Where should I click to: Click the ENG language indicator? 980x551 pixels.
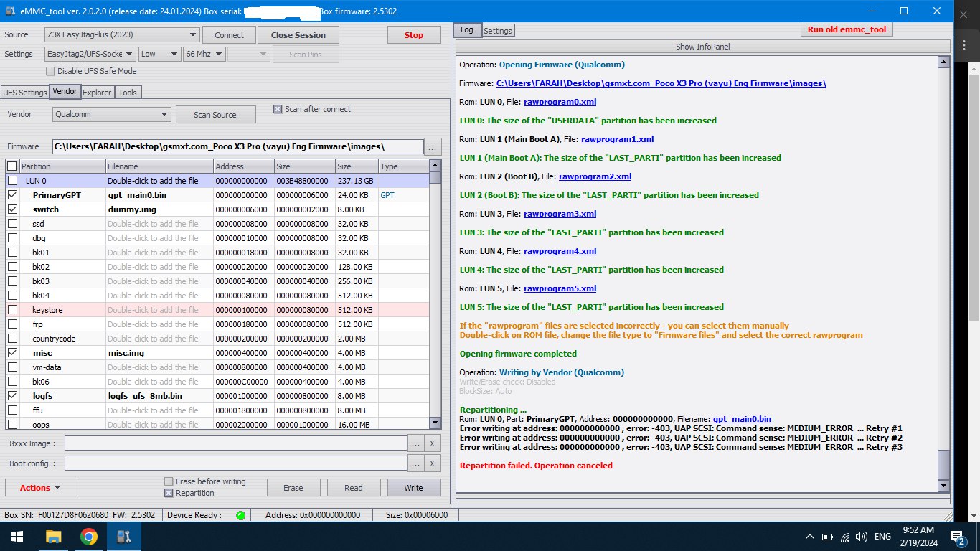[884, 537]
